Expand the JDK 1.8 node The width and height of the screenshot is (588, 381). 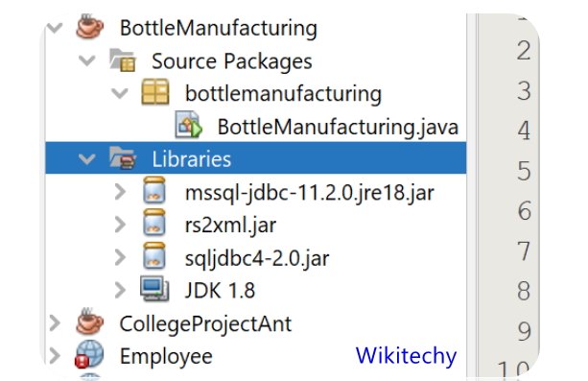click(120, 290)
